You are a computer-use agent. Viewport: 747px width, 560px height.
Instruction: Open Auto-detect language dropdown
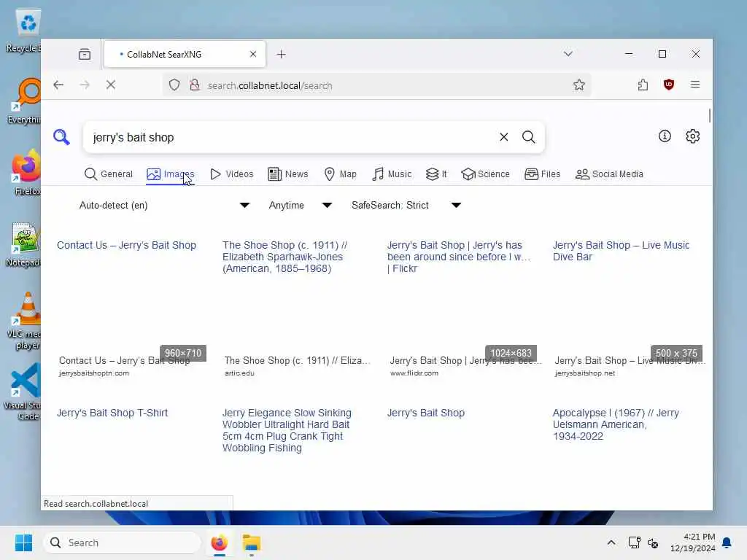point(164,205)
